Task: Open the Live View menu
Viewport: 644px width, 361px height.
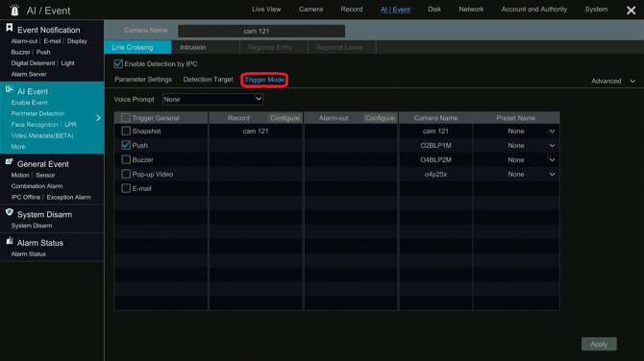Action: [266, 9]
